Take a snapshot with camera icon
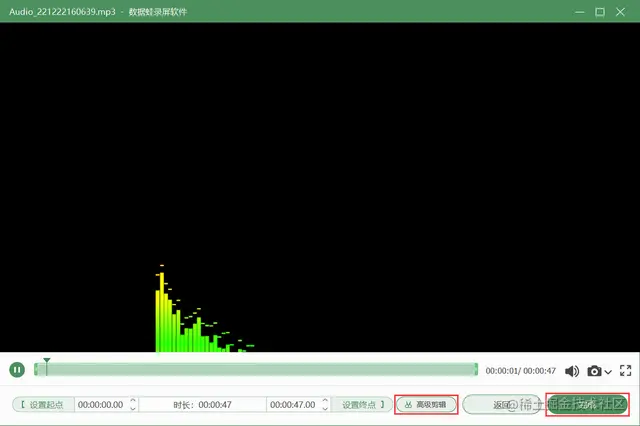The height and width of the screenshot is (426, 640). pyautogui.click(x=594, y=371)
